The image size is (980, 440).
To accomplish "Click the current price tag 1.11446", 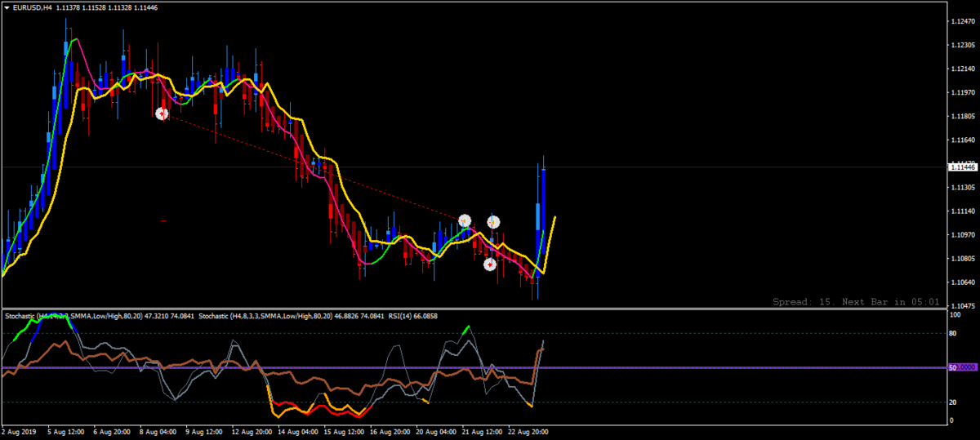I will (962, 167).
